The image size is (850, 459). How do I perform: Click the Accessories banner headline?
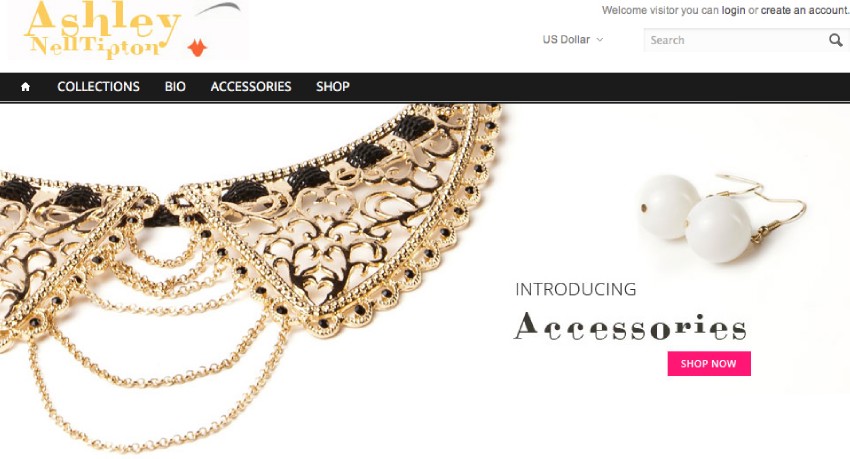tap(630, 327)
